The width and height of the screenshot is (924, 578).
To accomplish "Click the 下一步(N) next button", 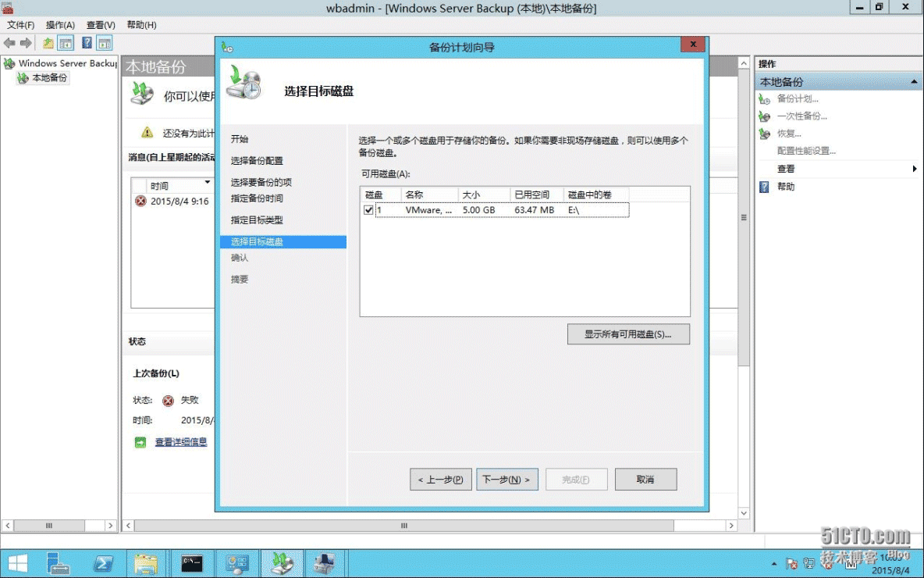I will pyautogui.click(x=506, y=480).
